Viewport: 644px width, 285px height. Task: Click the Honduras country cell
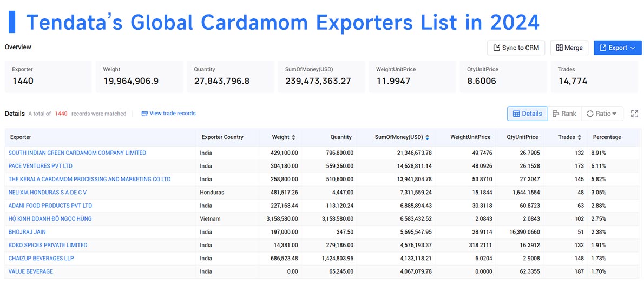[x=212, y=192]
